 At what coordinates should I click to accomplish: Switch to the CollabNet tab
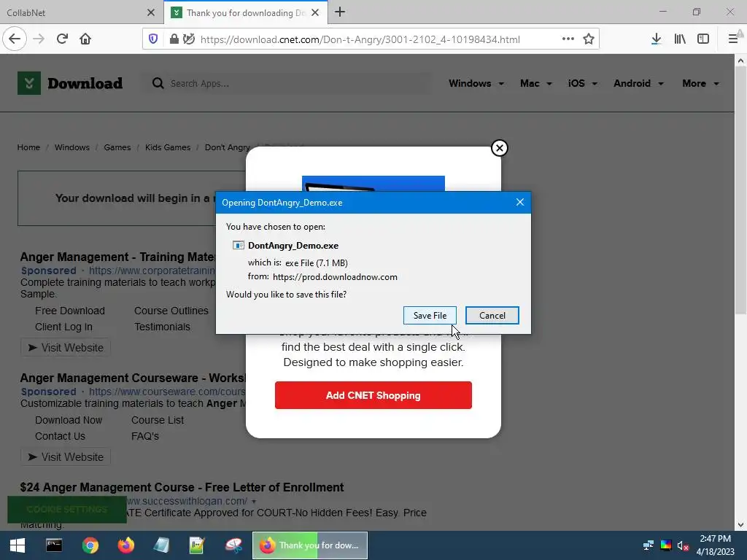82,12
